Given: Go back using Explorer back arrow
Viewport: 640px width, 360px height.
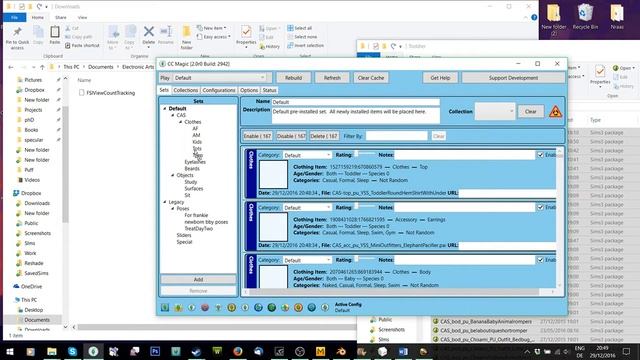Looking at the screenshot, I should pyautogui.click(x=11, y=67).
